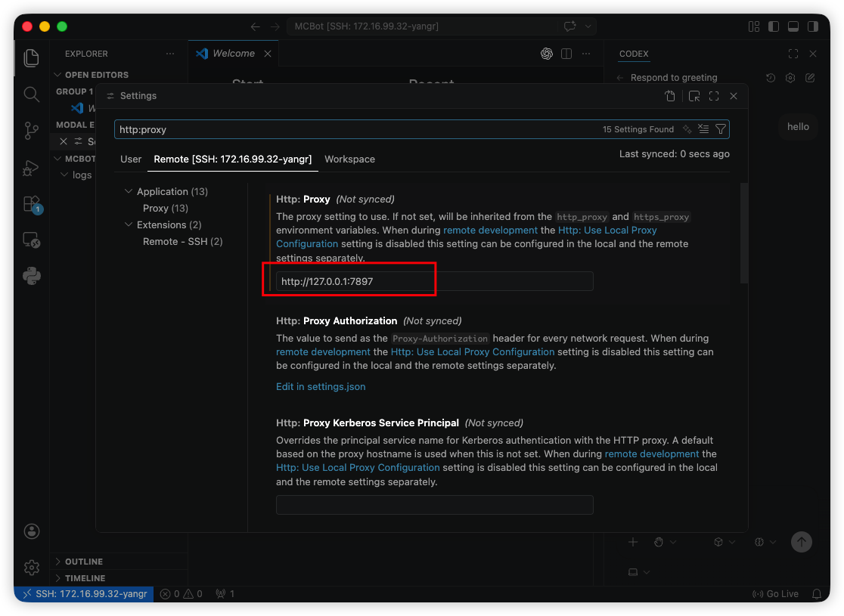844x616 pixels.
Task: Expand the Outline section in Explorer
Action: click(83, 562)
